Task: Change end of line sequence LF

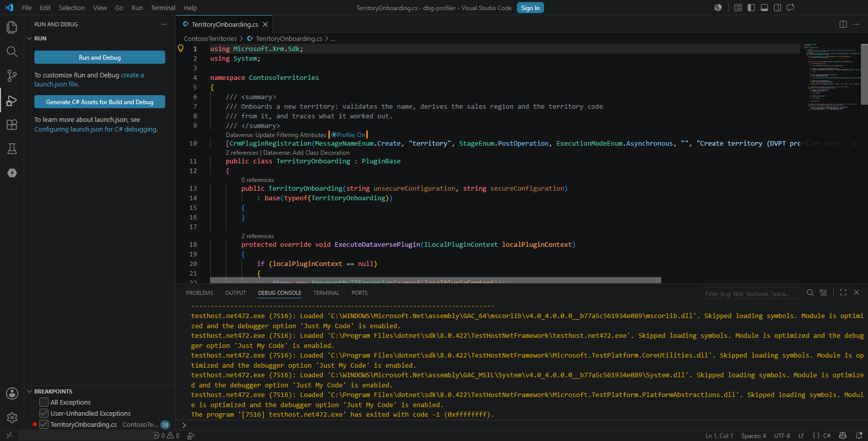Action: coord(801,435)
